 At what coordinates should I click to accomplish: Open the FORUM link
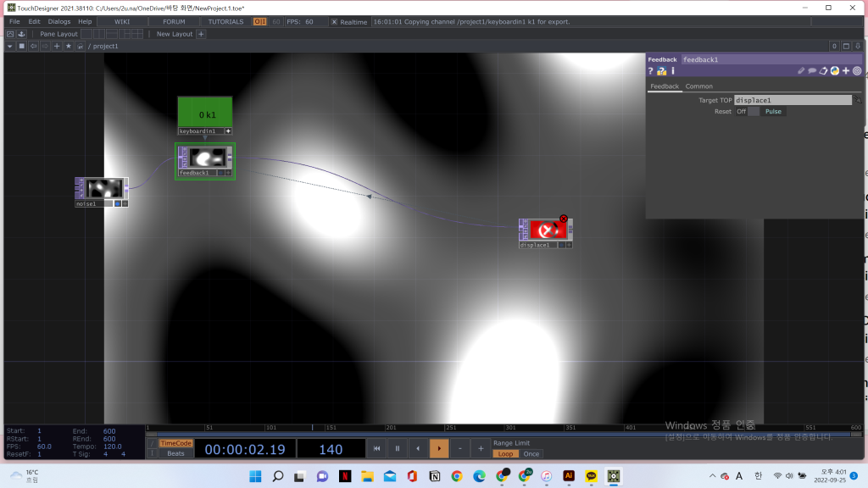[x=174, y=21]
